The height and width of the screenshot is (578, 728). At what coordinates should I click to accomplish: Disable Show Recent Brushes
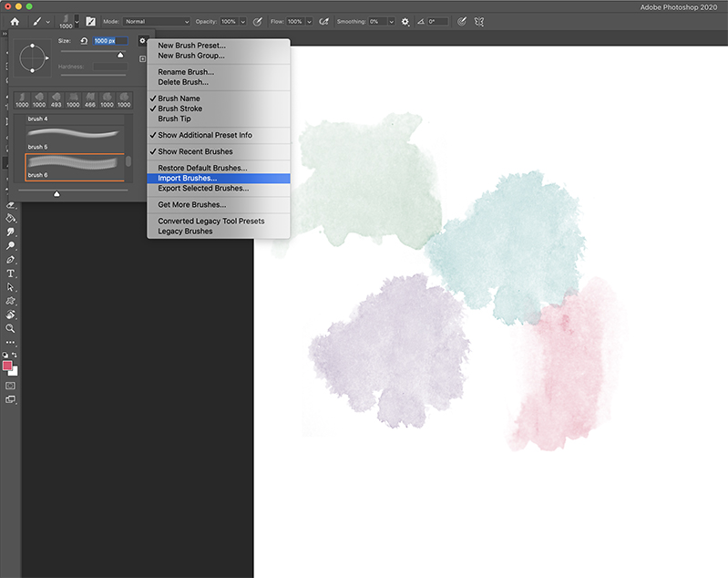pyautogui.click(x=195, y=151)
